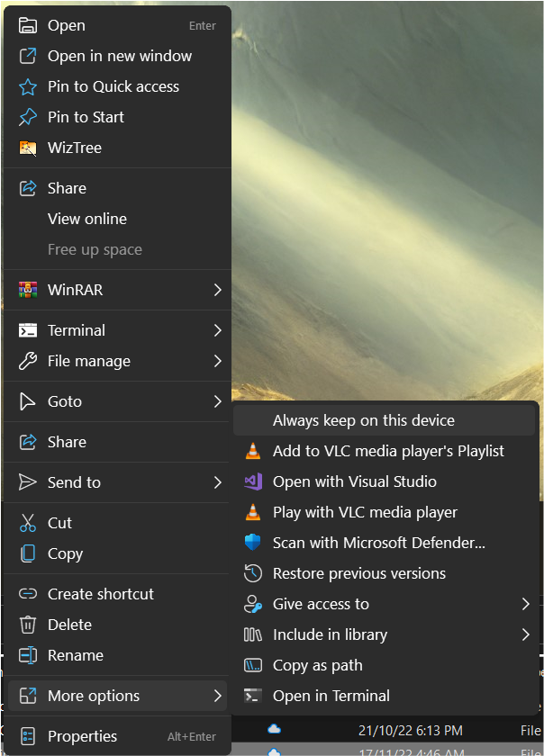This screenshot has width=544, height=756.
Task: Click the Terminal icon in the menu
Action: coord(27,330)
